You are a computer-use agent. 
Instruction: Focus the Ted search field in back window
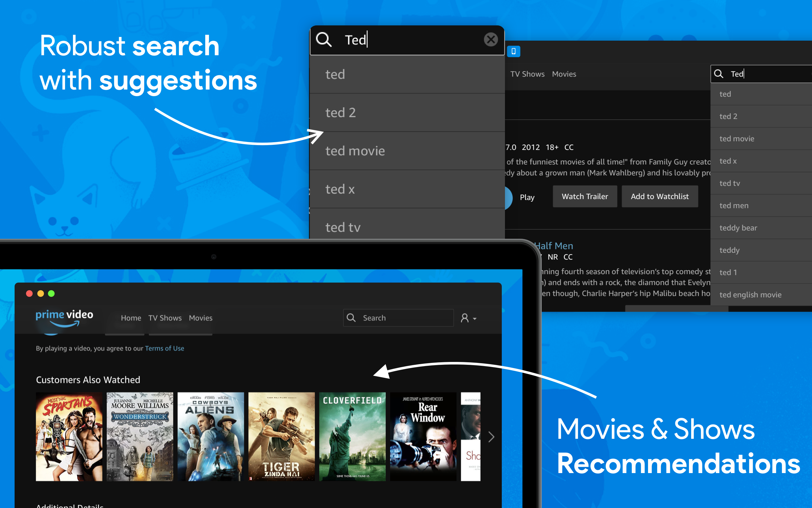coord(761,74)
